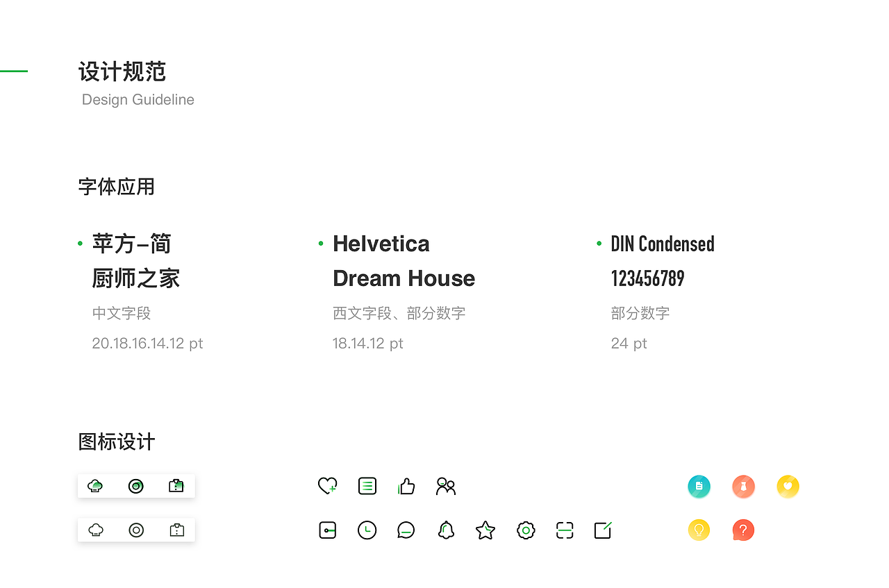This screenshot has height=588, width=889.
Task: Click the chef uniform shirt icon
Action: 176,486
